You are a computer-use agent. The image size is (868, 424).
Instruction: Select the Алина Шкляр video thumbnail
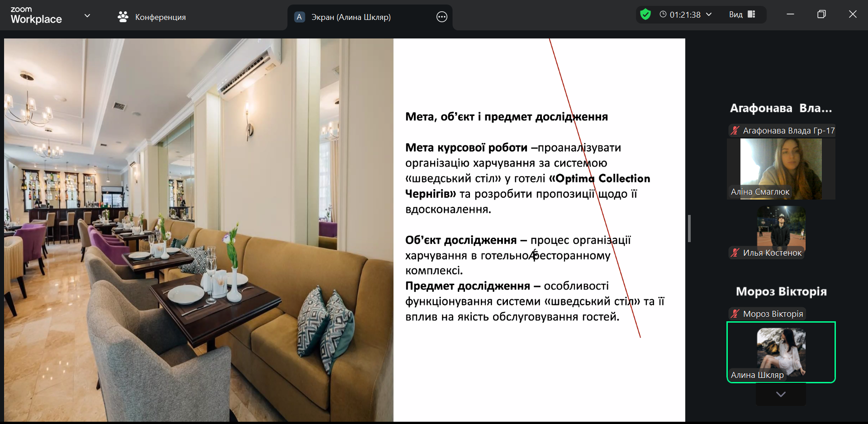pos(781,352)
